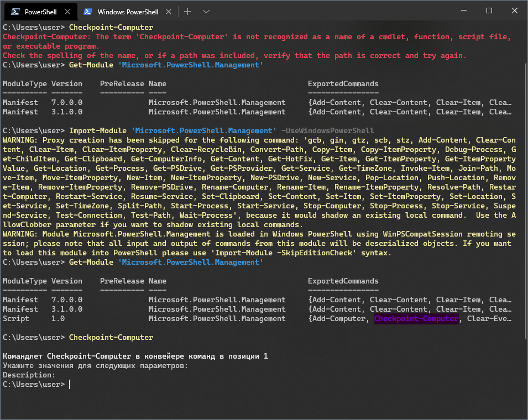Image resolution: width=528 pixels, height=420 pixels.
Task: Select the first PowerShell tab
Action: click(40, 12)
